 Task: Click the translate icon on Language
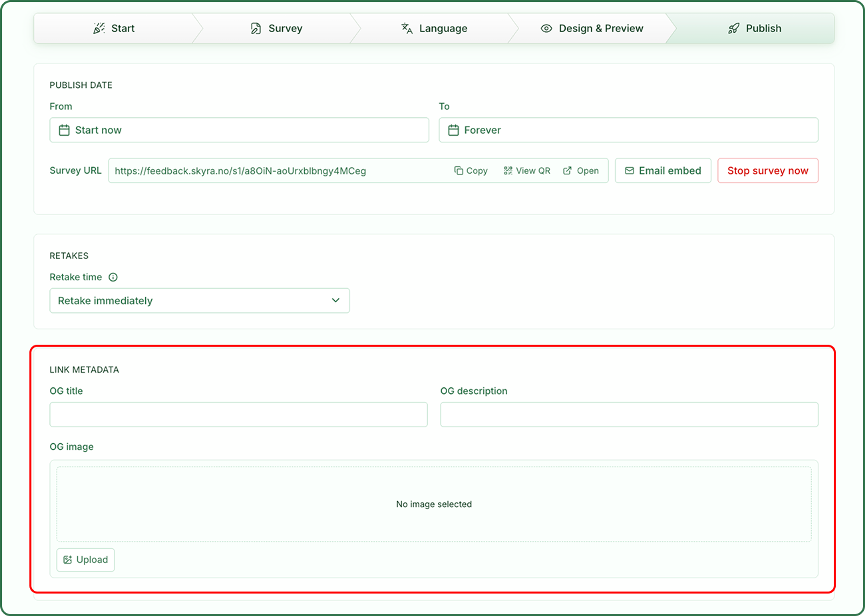(407, 28)
